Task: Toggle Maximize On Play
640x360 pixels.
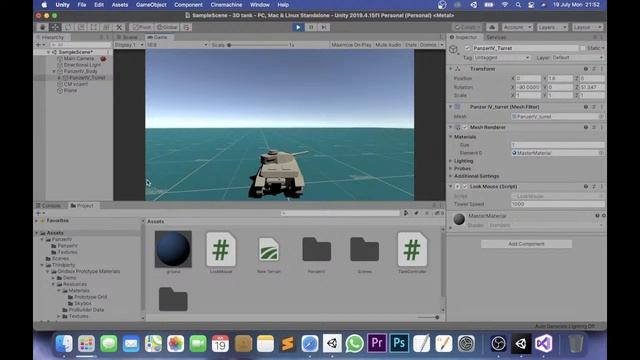Action: click(x=351, y=45)
